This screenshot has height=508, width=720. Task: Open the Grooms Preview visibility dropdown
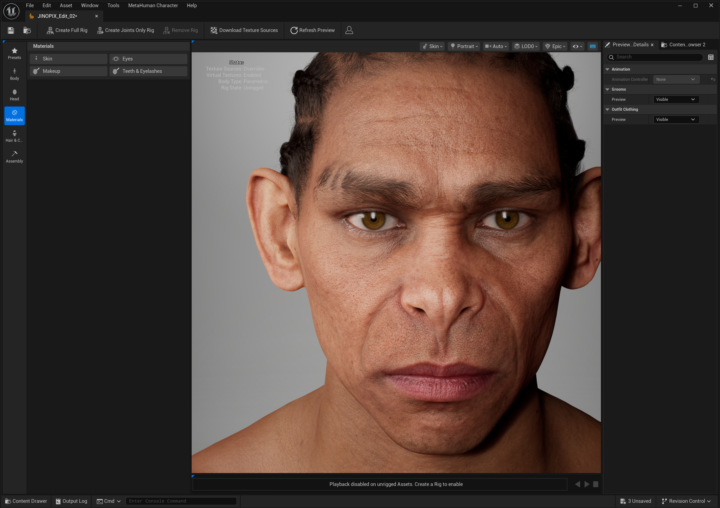click(x=676, y=99)
